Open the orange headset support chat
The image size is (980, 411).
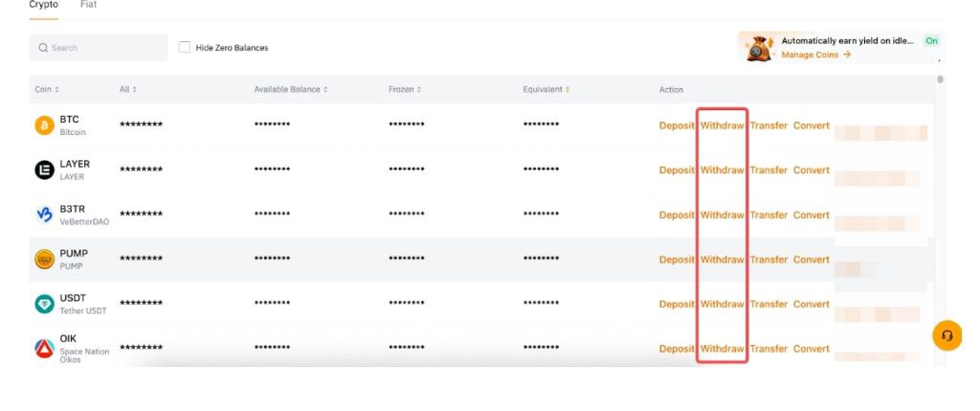947,335
